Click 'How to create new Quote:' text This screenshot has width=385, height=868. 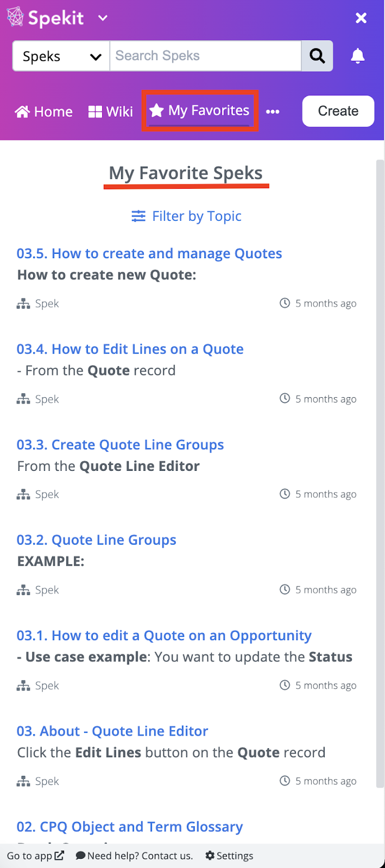[x=106, y=275]
